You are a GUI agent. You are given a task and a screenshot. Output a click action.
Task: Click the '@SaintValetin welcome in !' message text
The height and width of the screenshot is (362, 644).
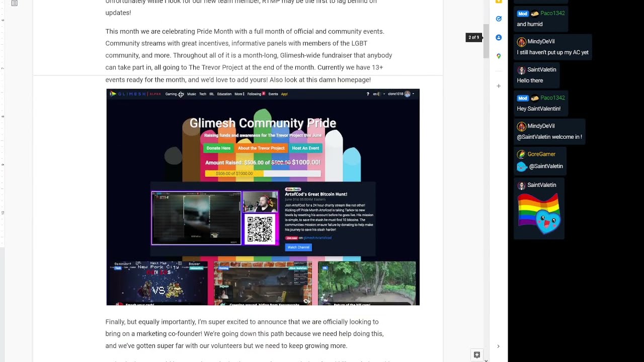coord(549,137)
